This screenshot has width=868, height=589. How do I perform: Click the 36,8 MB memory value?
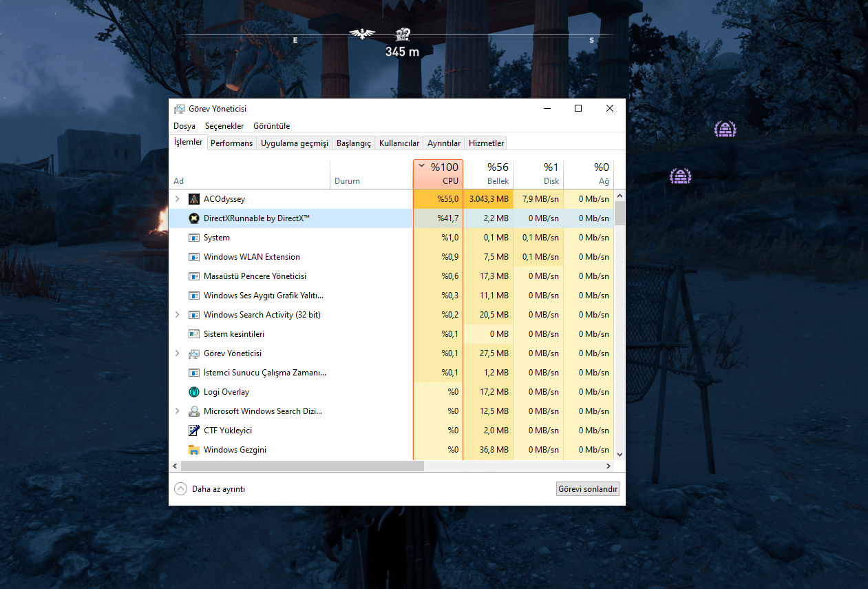click(494, 450)
